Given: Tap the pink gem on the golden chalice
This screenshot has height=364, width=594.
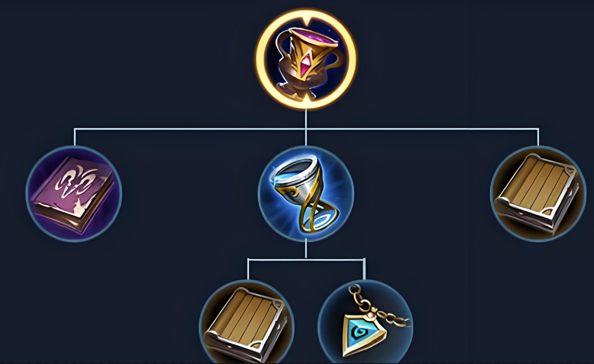Looking at the screenshot, I should 309,63.
